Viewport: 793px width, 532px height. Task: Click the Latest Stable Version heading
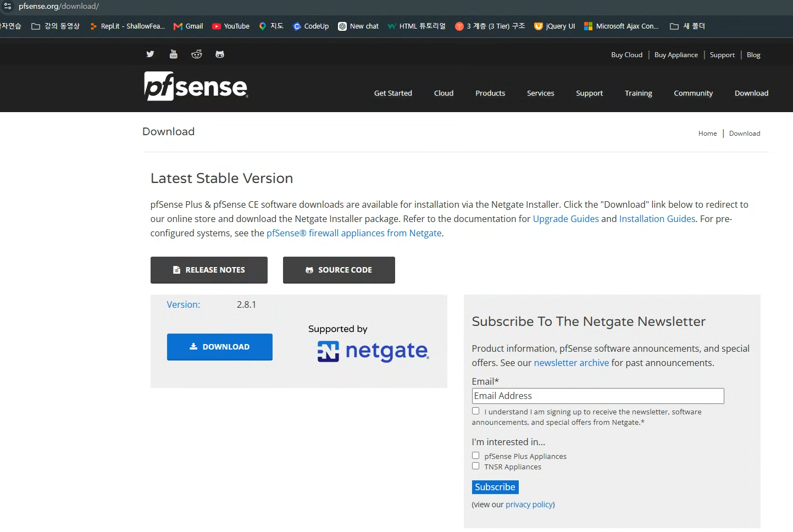[221, 178]
